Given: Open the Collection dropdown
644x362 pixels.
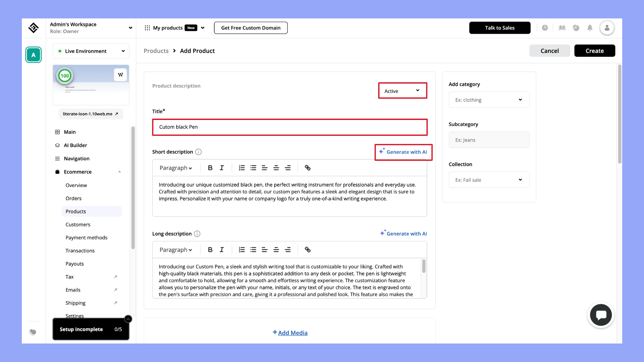Looking at the screenshot, I should tap(489, 180).
